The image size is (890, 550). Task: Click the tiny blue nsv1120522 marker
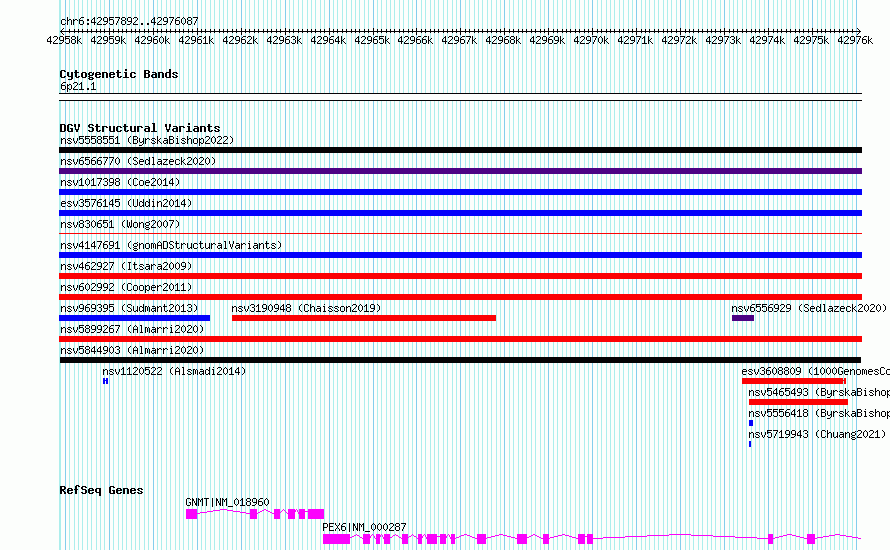click(106, 381)
